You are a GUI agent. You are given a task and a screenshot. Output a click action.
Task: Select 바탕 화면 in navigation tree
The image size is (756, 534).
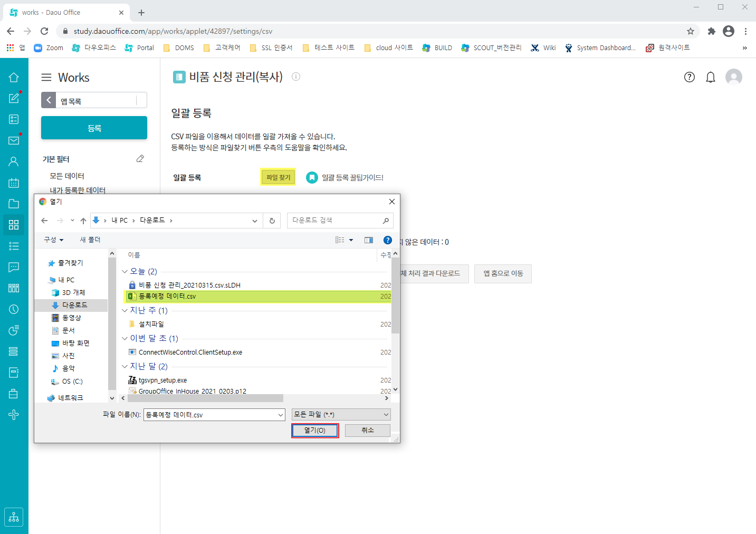click(x=75, y=343)
